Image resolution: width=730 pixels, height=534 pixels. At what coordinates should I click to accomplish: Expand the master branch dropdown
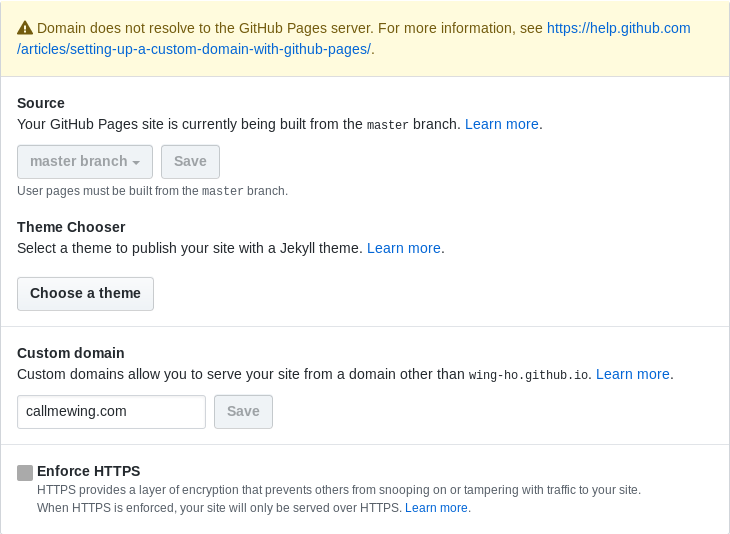pos(85,162)
